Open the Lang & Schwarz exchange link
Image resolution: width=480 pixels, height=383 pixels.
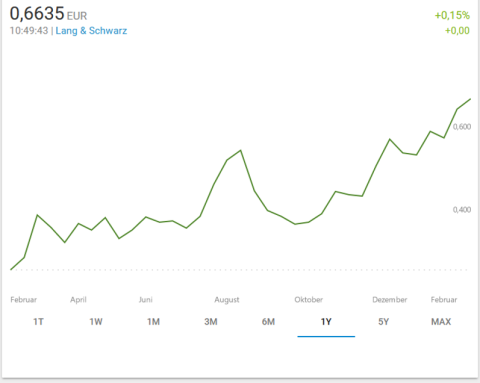pos(91,31)
